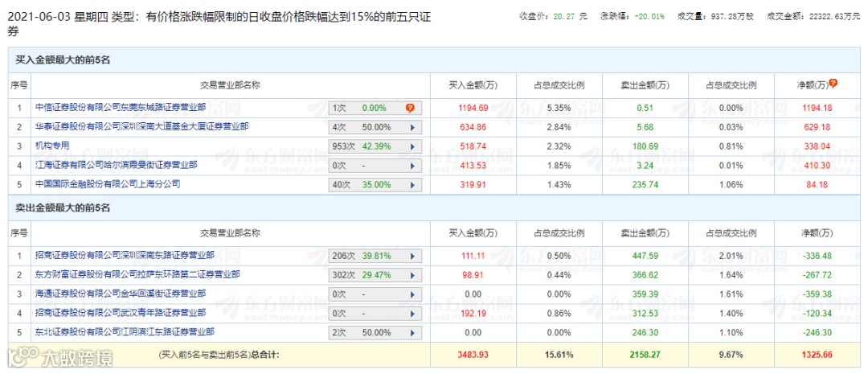This screenshot has height=374, width=868.
Task: Open 中信证券东莞东城路证券营业部 link
Action: (x=120, y=107)
